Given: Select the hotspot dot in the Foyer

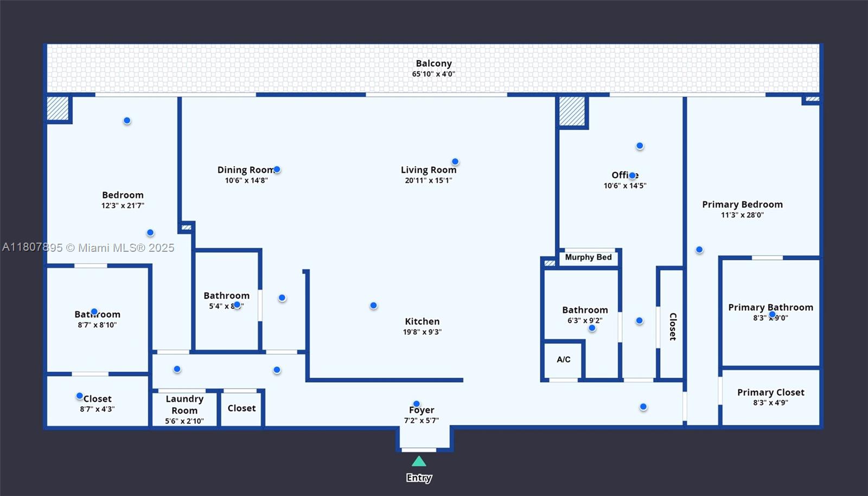Looking at the screenshot, I should tap(416, 404).
